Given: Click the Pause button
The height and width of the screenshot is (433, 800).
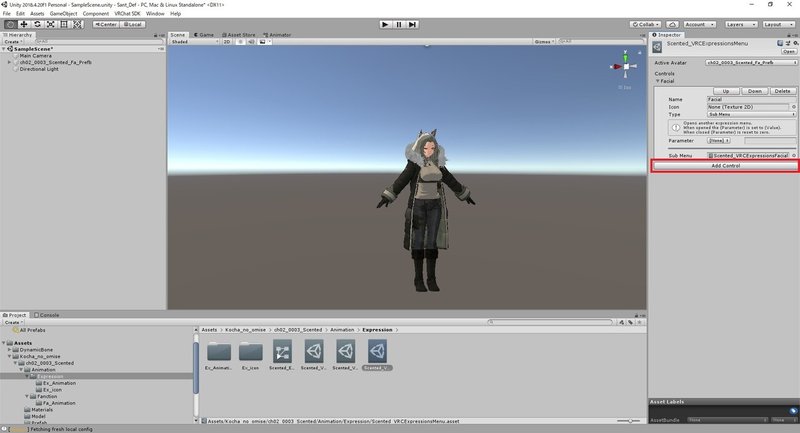Looking at the screenshot, I should click(x=399, y=24).
